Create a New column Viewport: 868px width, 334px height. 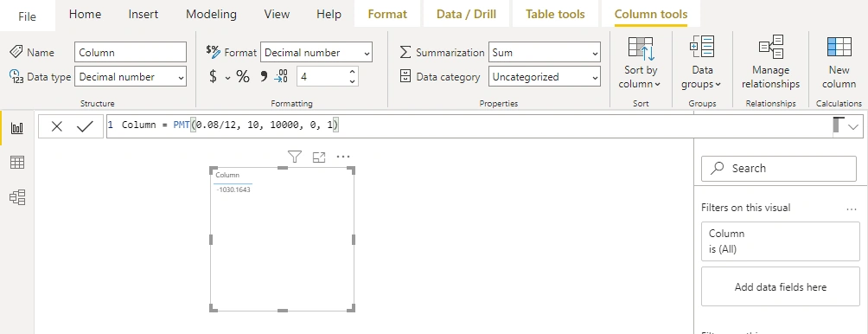[839, 62]
